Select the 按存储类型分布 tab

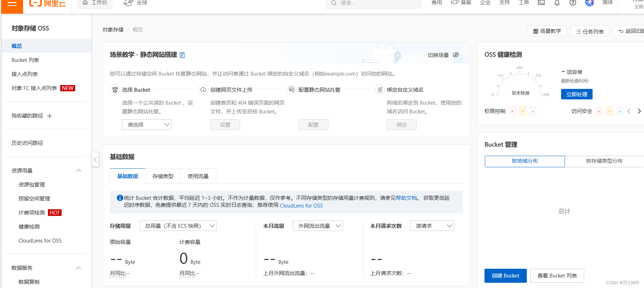(604, 161)
